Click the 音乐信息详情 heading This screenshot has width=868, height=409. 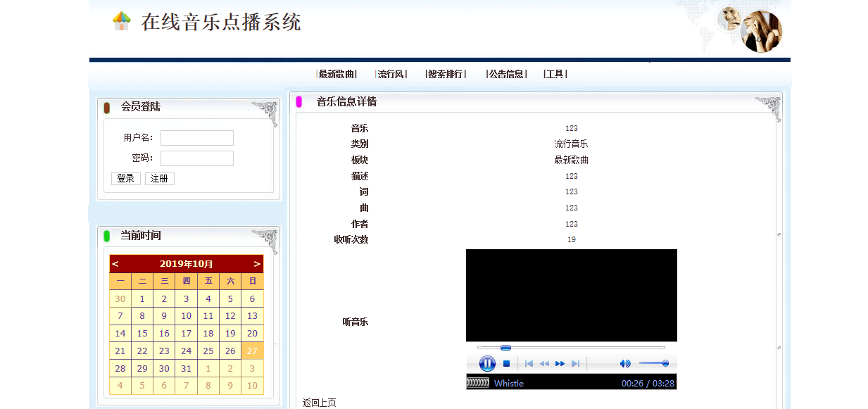(x=346, y=102)
